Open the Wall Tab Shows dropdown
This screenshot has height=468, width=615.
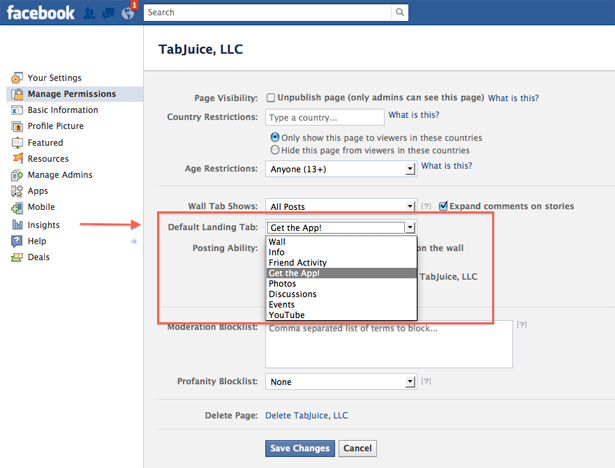coord(341,206)
